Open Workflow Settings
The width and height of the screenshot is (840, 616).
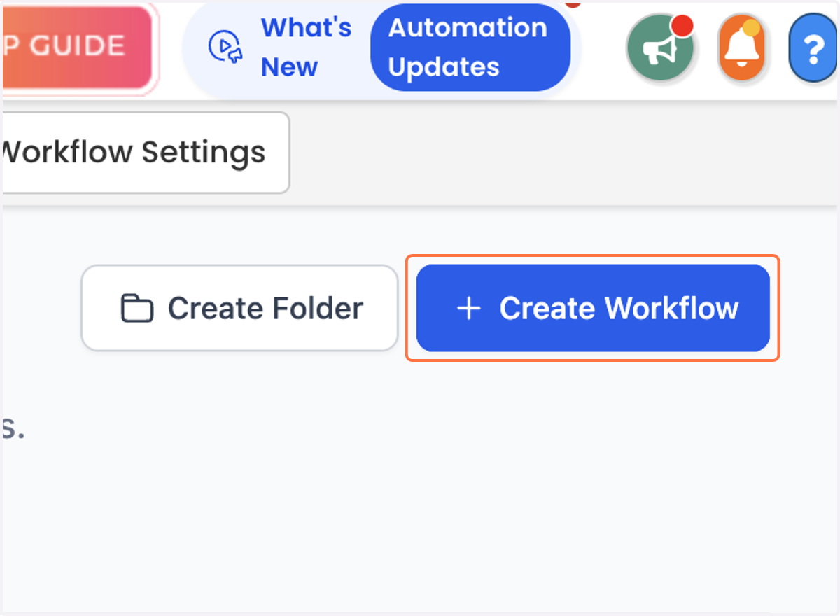click(x=145, y=152)
